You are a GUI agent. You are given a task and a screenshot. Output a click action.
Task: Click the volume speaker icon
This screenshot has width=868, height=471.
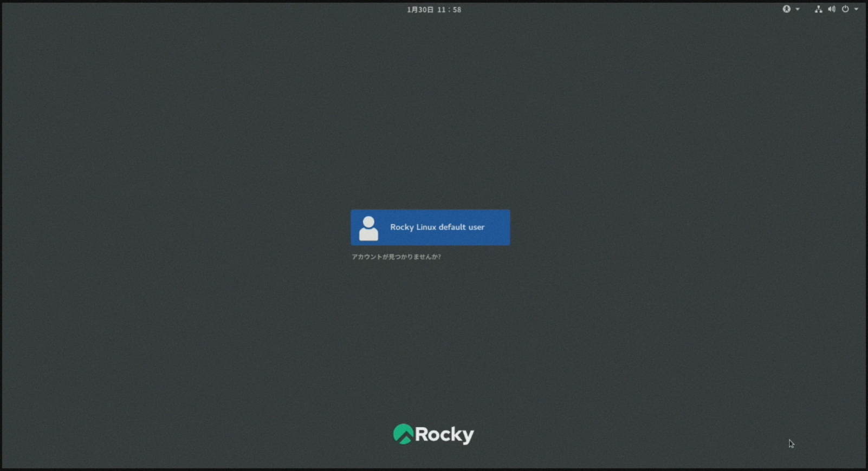pos(832,9)
